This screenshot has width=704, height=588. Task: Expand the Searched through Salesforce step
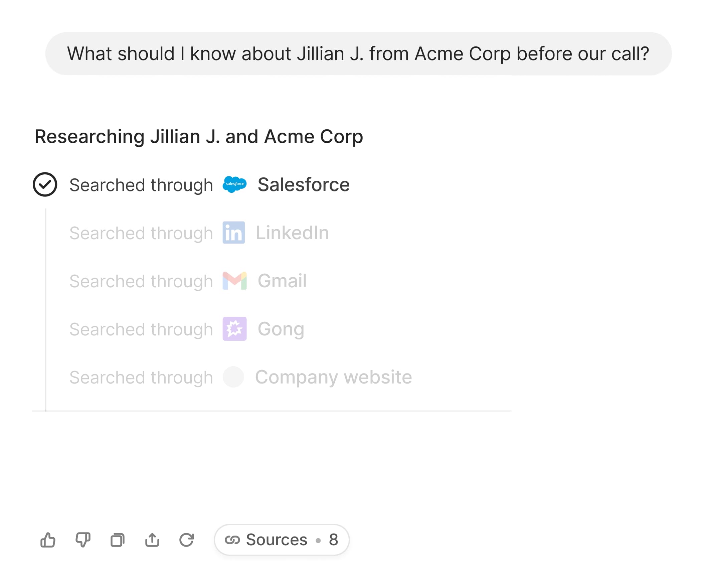(209, 185)
